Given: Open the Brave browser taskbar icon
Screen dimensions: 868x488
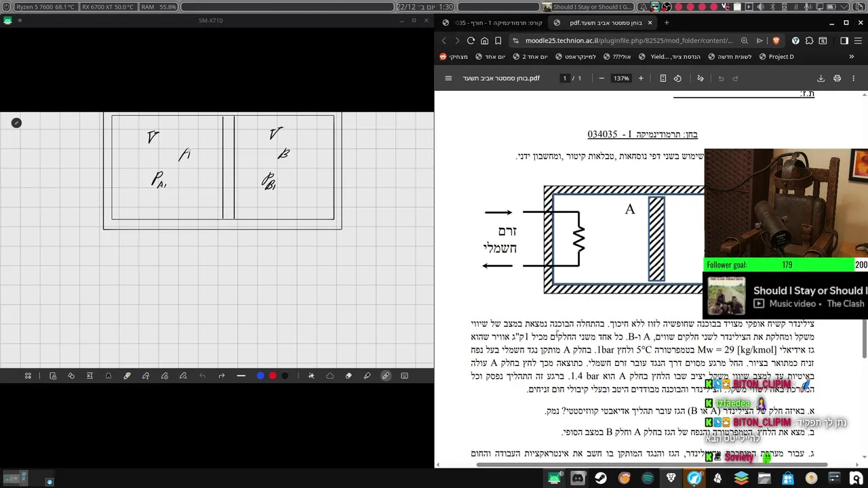Looking at the screenshot, I should click(671, 479).
